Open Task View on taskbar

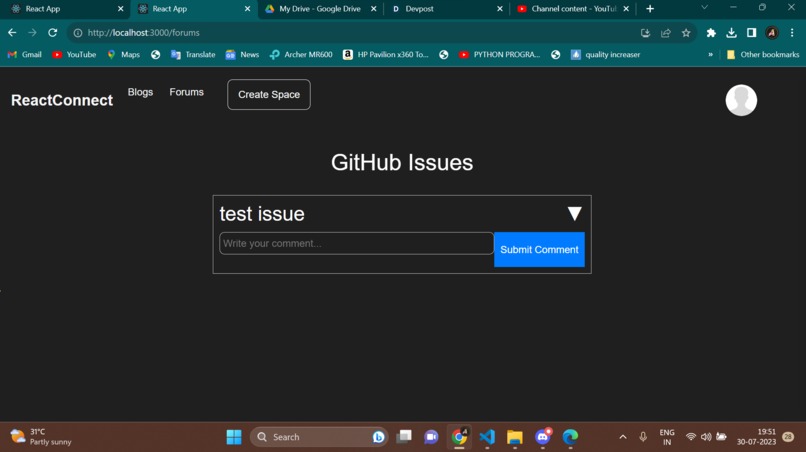(x=404, y=437)
